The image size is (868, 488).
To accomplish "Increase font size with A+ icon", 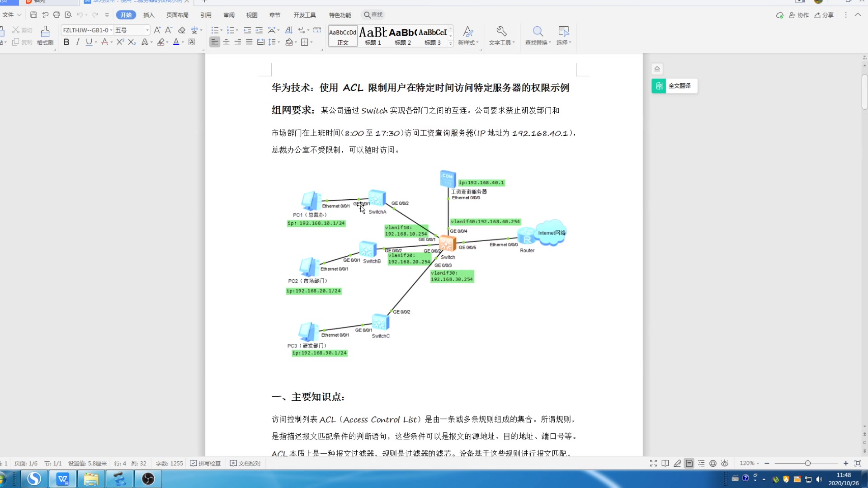I will click(x=157, y=30).
